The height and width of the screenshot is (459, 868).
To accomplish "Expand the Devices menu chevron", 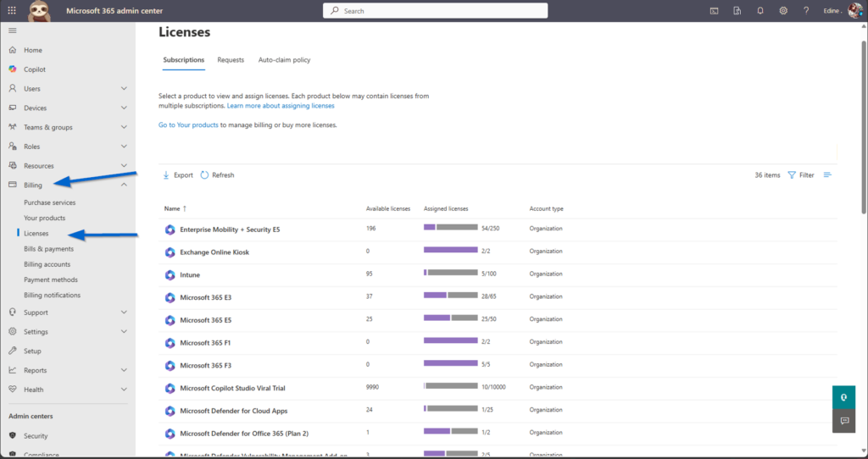I will click(x=124, y=108).
